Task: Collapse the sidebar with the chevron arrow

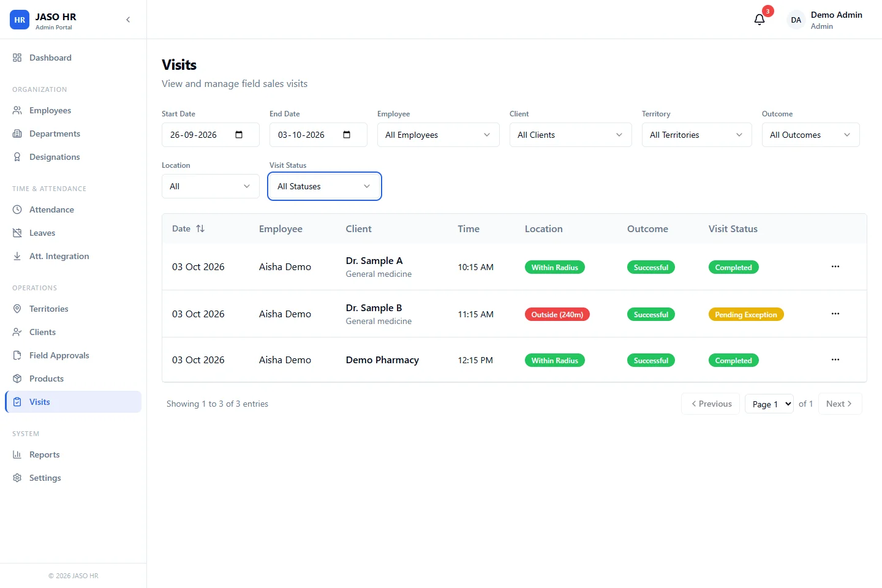Action: click(x=128, y=20)
